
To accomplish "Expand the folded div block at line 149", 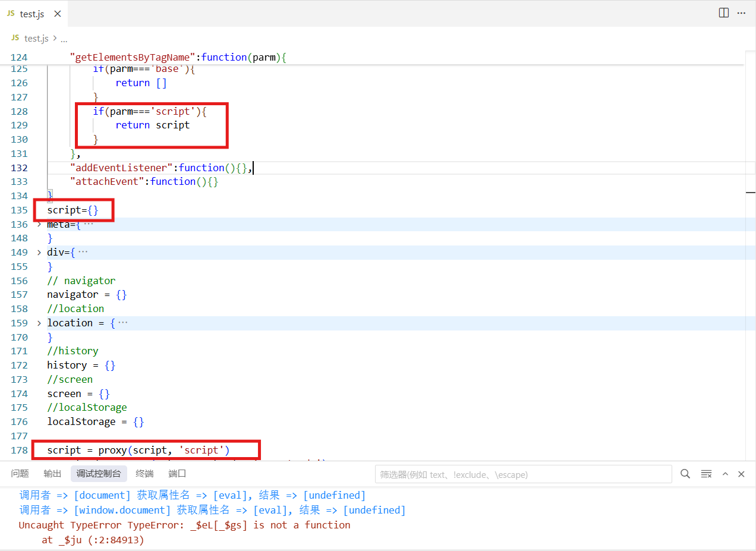I will coord(39,252).
